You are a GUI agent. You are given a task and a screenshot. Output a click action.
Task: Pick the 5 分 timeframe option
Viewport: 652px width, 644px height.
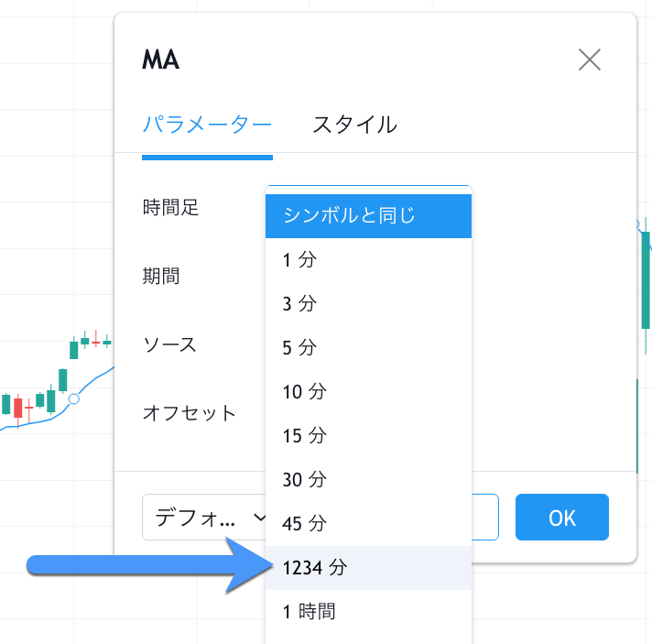tap(368, 348)
